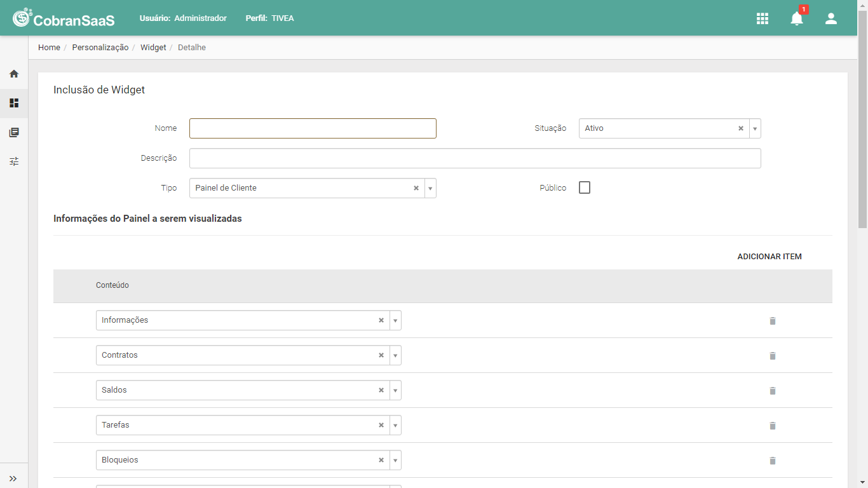Screen dimensions: 868x488
Task: Open the Situação dropdown arrow
Action: coord(755,128)
